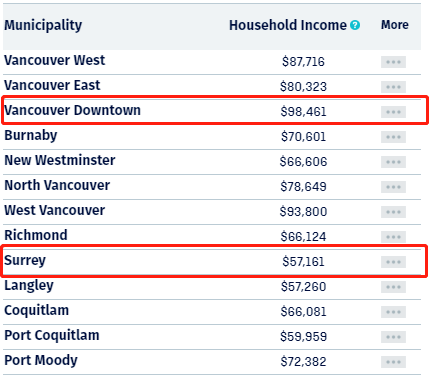Sort by Household Income column header
Screen dimensions: 435x390
pyautogui.click(x=288, y=25)
